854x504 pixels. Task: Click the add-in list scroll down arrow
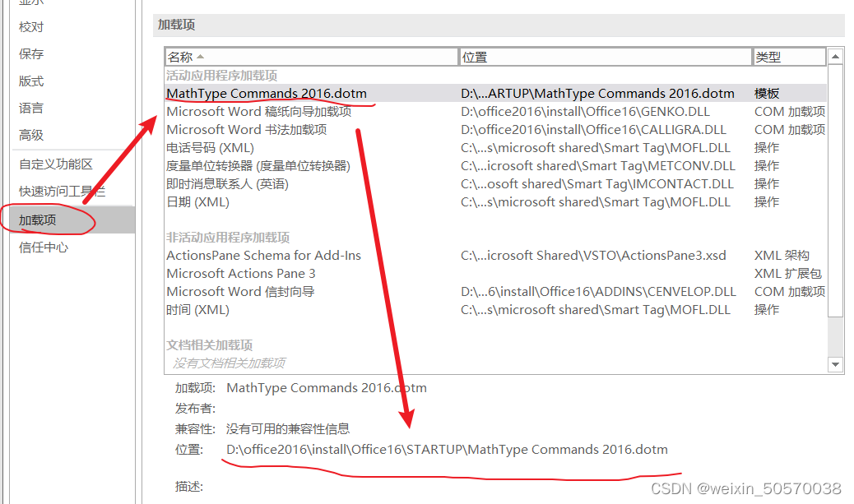835,364
